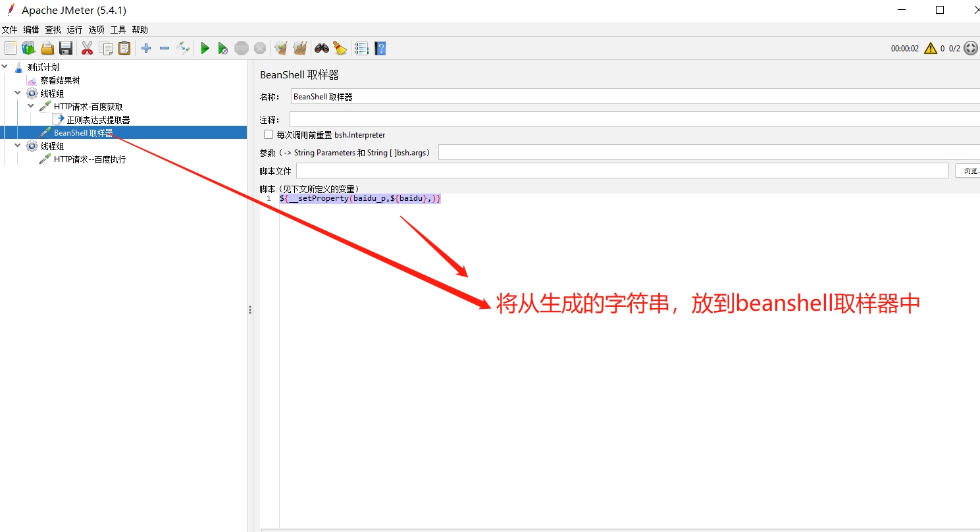Save the test plan with floppy icon
The width and height of the screenshot is (980, 532).
[x=66, y=48]
